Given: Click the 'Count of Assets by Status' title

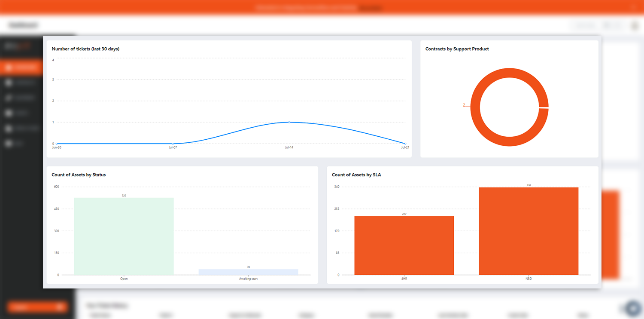Looking at the screenshot, I should coord(79,175).
